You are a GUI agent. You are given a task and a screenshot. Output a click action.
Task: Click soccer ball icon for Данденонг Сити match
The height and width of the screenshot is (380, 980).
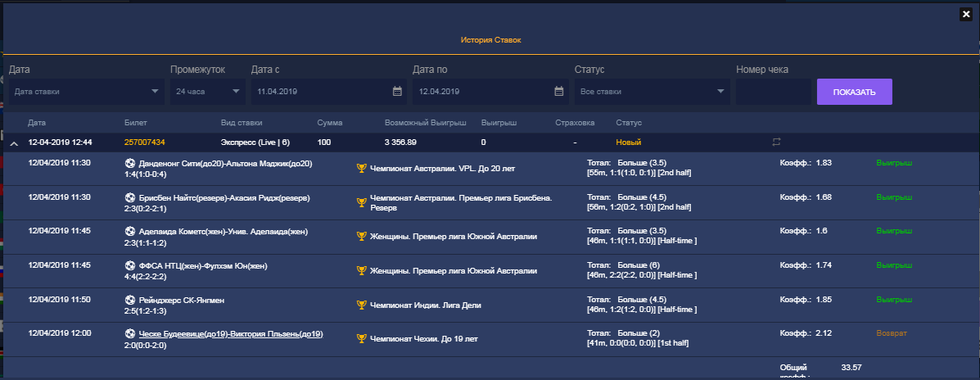click(x=130, y=164)
